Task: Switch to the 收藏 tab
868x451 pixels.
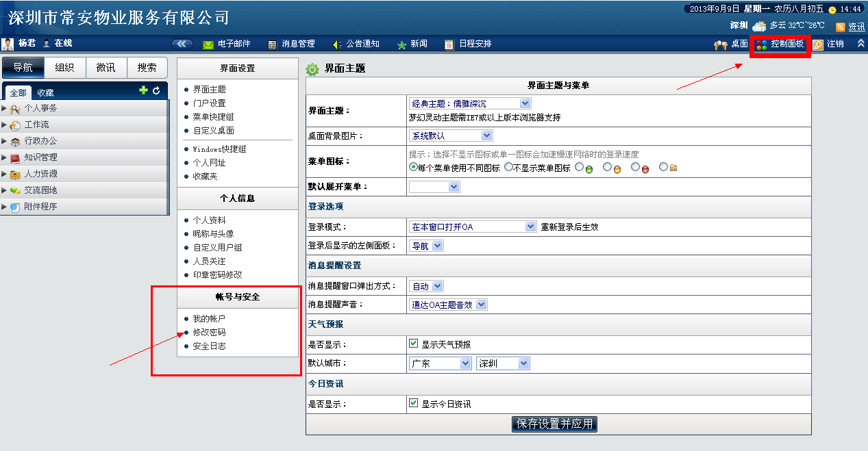Action: 45,92
